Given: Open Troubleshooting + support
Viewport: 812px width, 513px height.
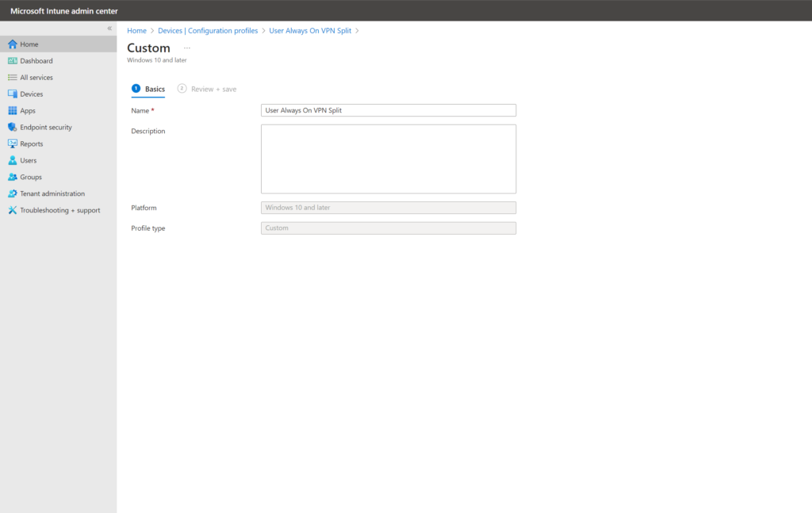Looking at the screenshot, I should click(60, 209).
